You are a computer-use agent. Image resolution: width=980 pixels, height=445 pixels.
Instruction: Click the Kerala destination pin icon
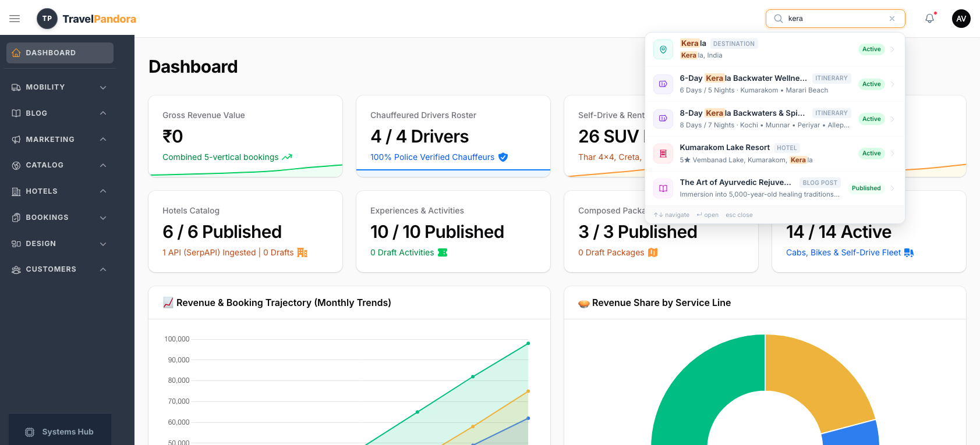tap(663, 49)
